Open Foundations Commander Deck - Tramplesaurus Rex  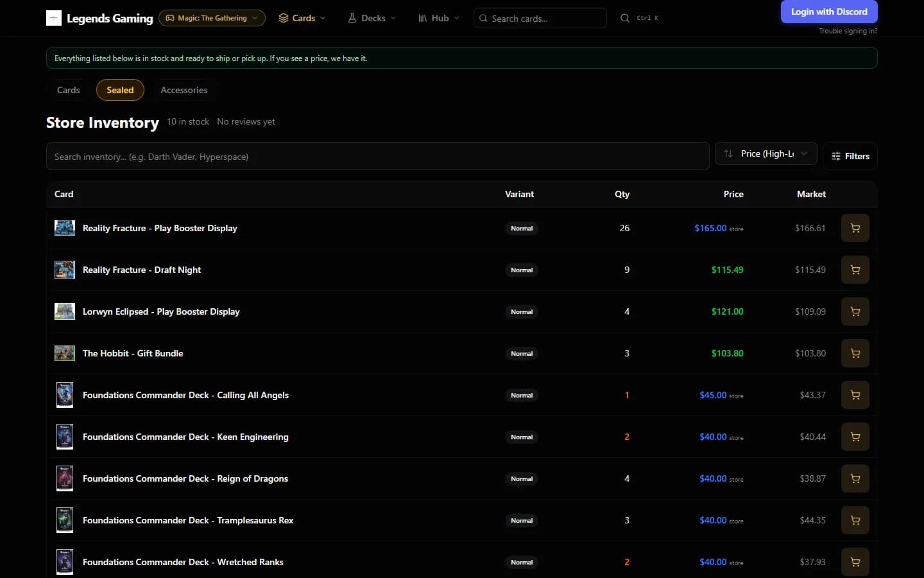pos(188,520)
